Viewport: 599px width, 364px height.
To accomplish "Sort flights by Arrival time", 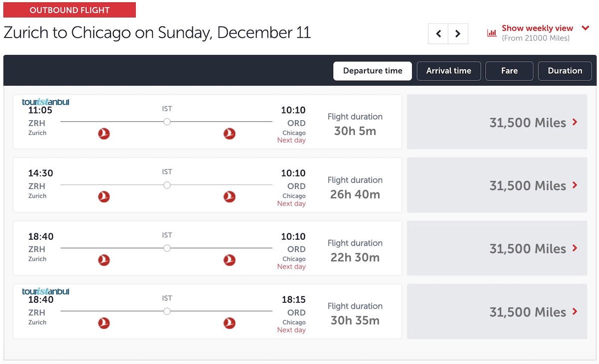I will (449, 71).
